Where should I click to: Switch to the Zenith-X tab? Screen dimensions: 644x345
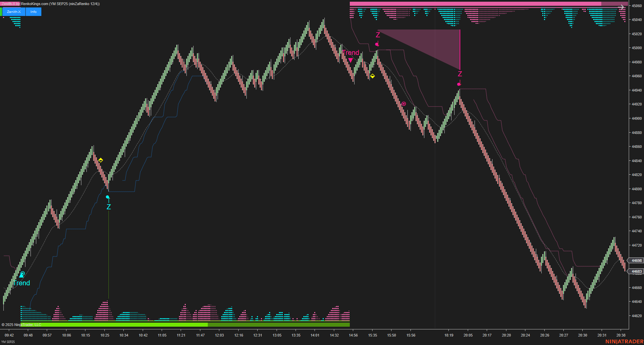[14, 11]
